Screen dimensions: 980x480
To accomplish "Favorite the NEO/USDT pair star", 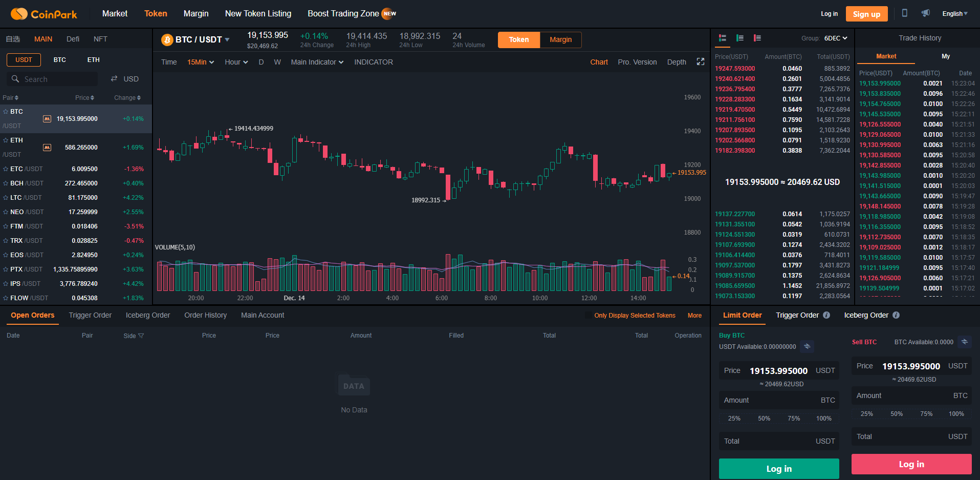I will [6, 212].
